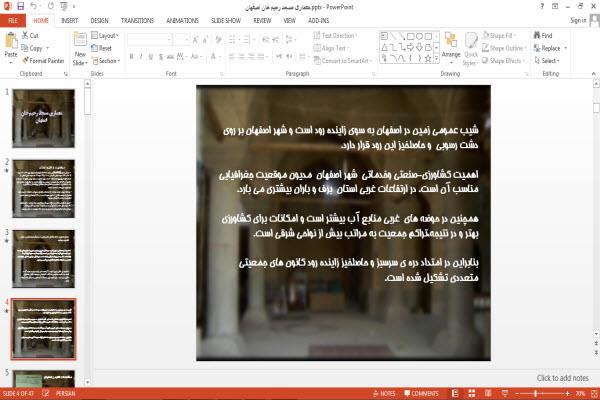This screenshot has height=400, width=600.
Task: Switch to Normal view icon
Action: [455, 393]
